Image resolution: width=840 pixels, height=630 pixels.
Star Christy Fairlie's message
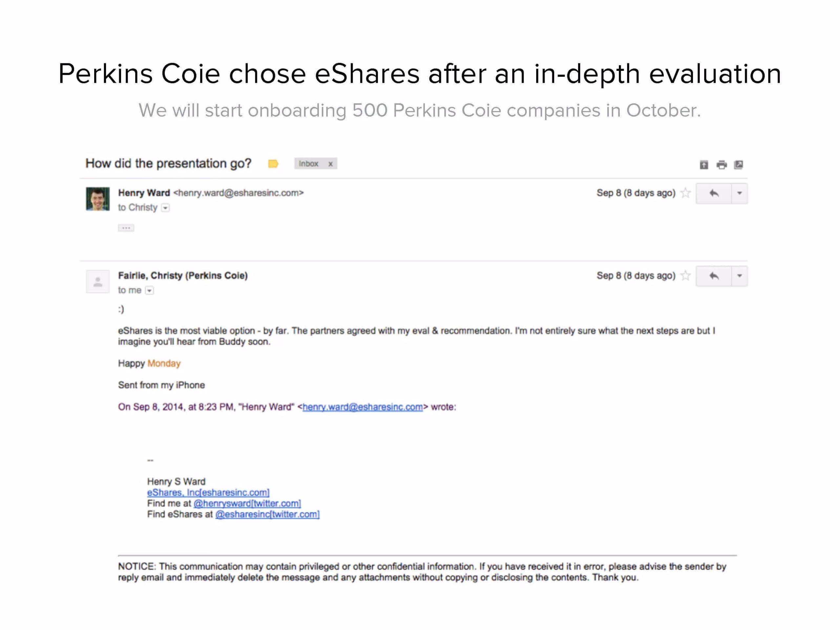[x=685, y=275]
